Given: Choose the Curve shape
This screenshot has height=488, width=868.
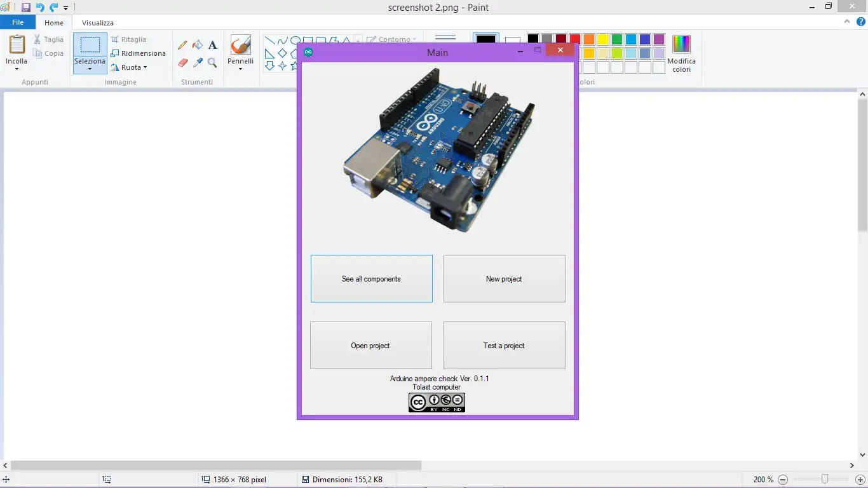Looking at the screenshot, I should (x=282, y=41).
